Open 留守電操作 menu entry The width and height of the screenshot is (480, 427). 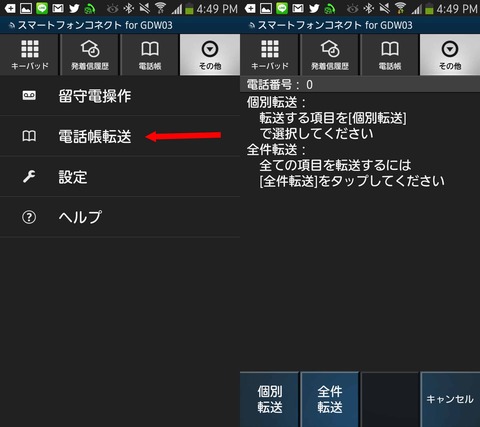[x=120, y=96]
